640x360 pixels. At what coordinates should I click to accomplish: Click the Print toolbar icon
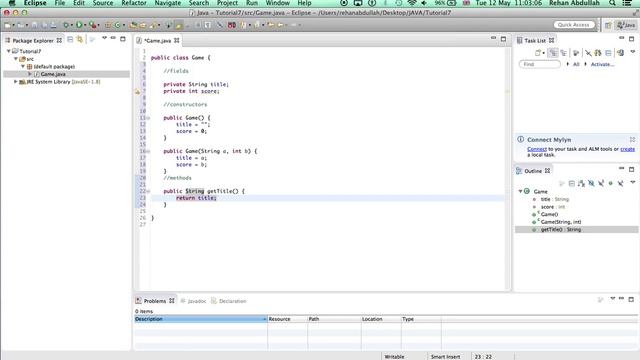[x=53, y=25]
